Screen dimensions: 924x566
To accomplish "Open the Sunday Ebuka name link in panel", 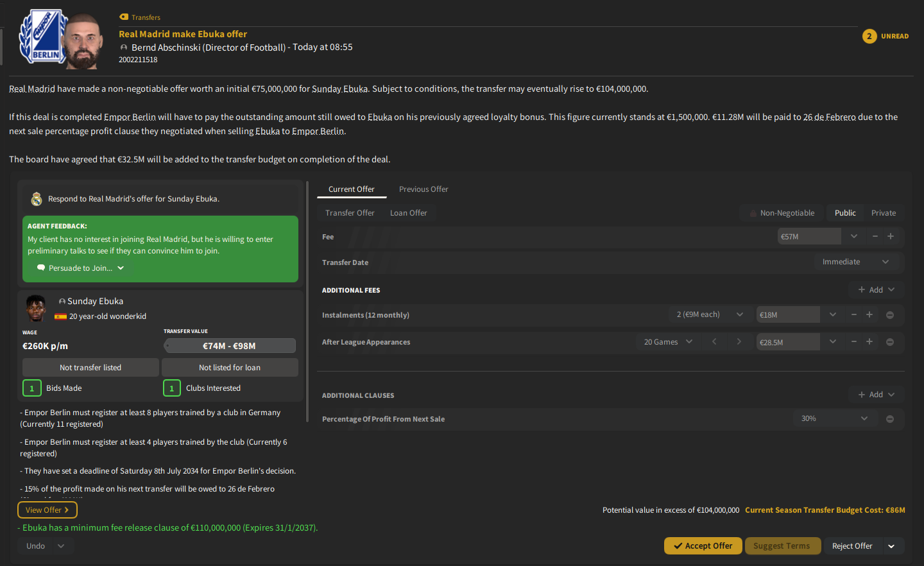I will 95,302.
